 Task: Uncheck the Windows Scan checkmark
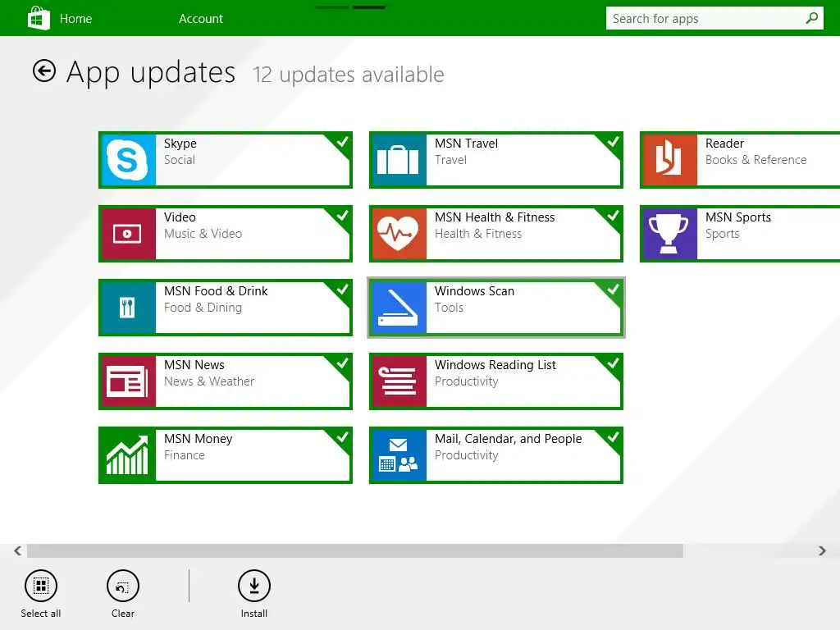pos(613,290)
